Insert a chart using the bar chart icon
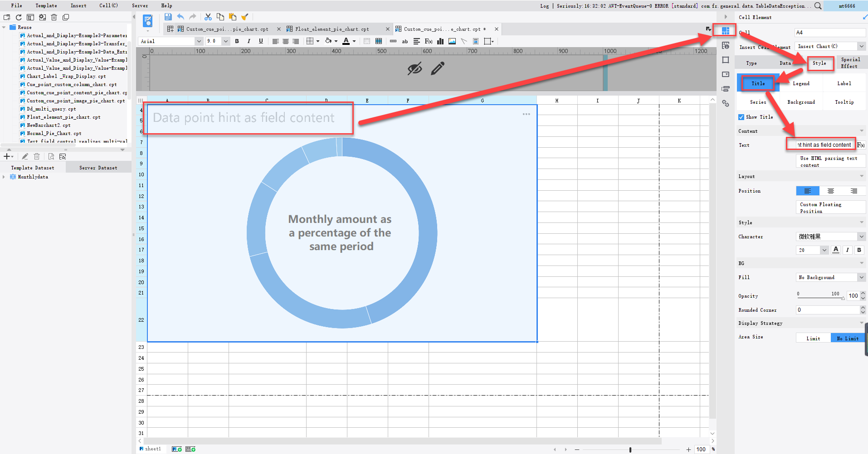 440,41
